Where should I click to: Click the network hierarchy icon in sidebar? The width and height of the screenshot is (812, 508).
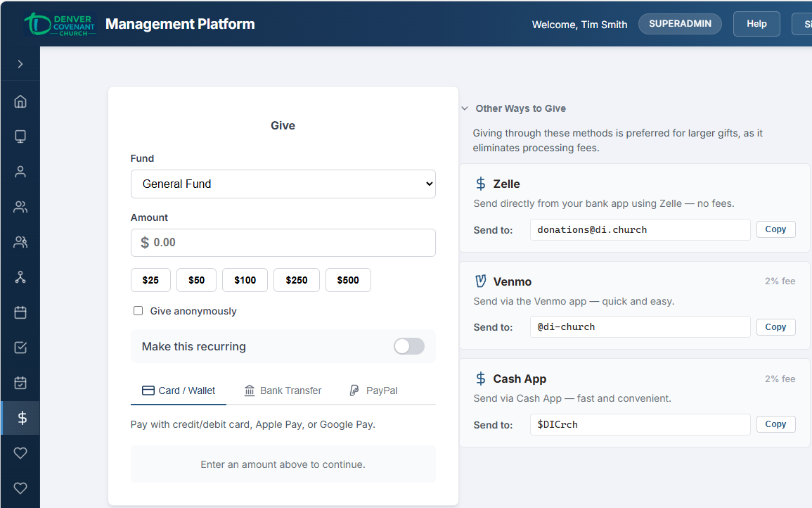pyautogui.click(x=20, y=277)
